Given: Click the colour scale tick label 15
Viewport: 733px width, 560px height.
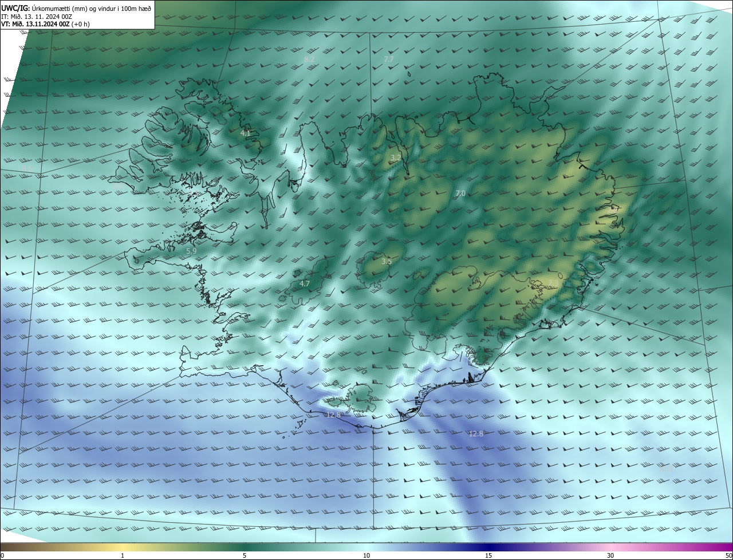Looking at the screenshot, I should coord(488,555).
